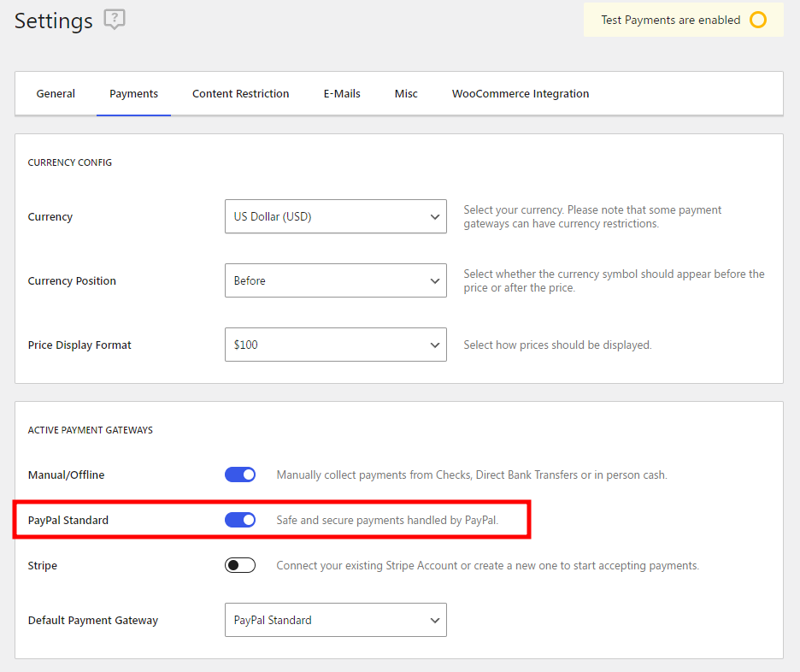The height and width of the screenshot is (672, 800).
Task: Click the PayPal Standard row label
Action: coord(68,521)
